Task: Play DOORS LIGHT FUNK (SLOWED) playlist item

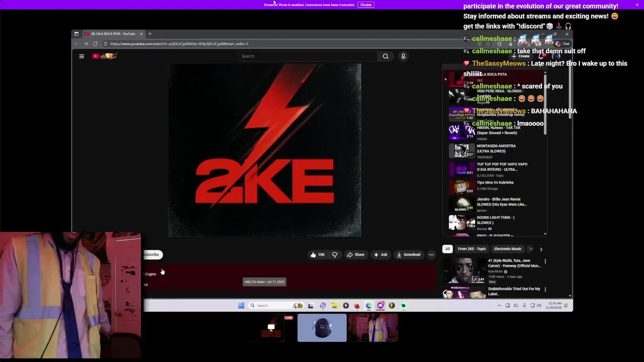Action: click(496, 223)
